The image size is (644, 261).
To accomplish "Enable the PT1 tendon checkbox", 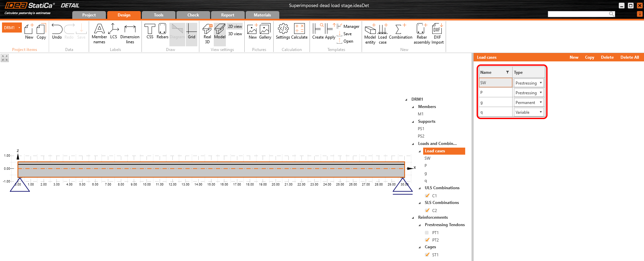I will pos(427,232).
